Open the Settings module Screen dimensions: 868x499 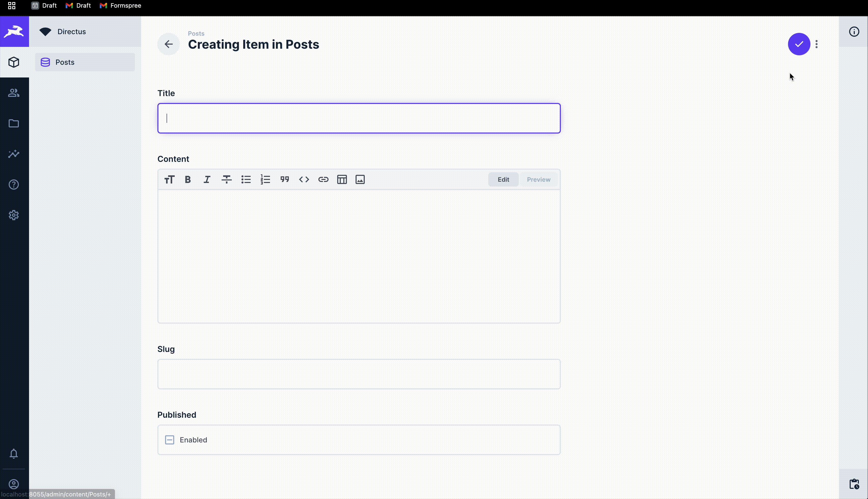pyautogui.click(x=14, y=215)
